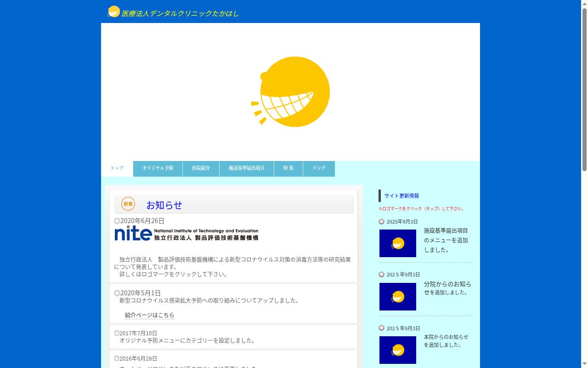Click the ◎2020年6月26日 date entry
The image size is (588, 368).
139,221
